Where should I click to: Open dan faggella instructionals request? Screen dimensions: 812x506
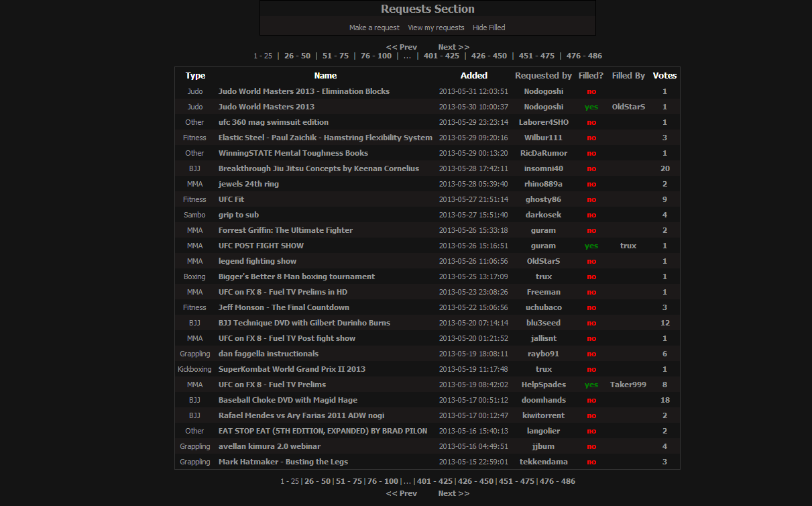pos(268,354)
